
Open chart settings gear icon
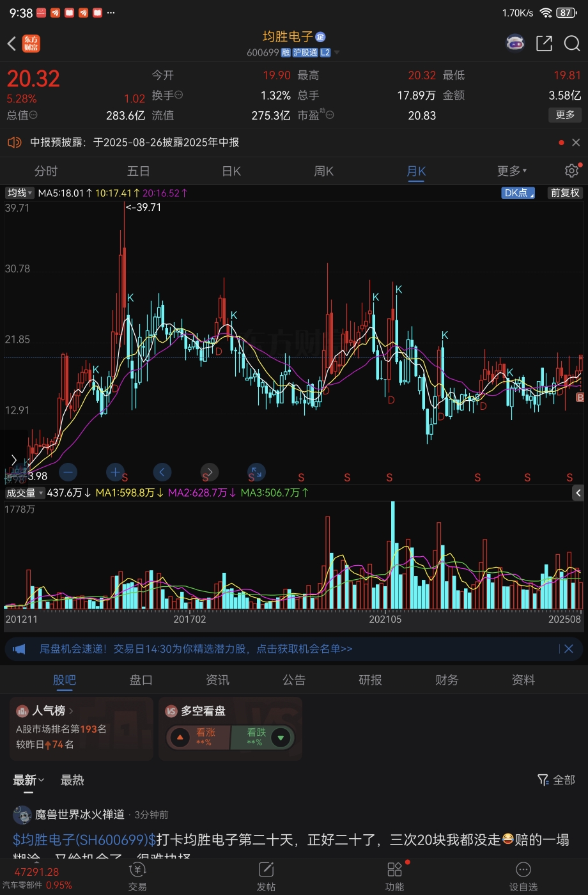pyautogui.click(x=571, y=171)
